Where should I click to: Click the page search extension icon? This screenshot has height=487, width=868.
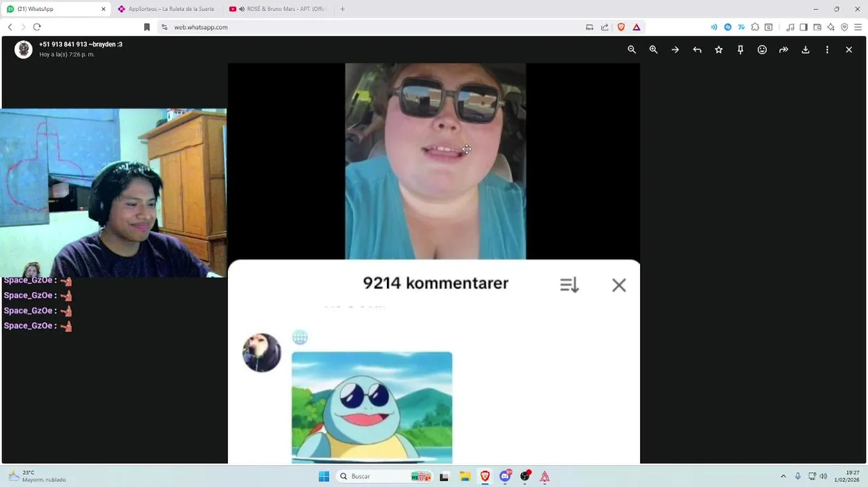[x=769, y=27]
